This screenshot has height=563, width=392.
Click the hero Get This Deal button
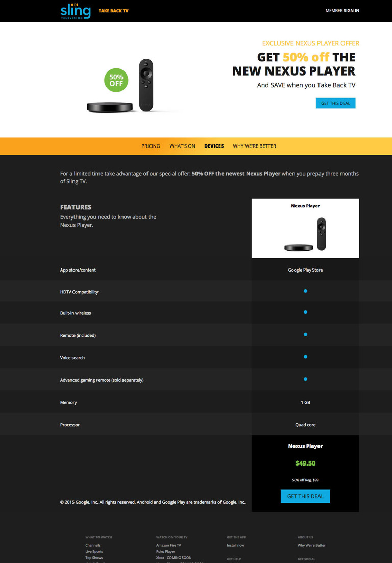click(x=336, y=103)
